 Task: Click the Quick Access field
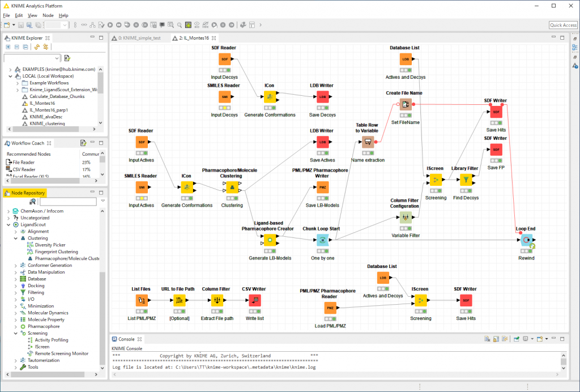click(x=563, y=25)
